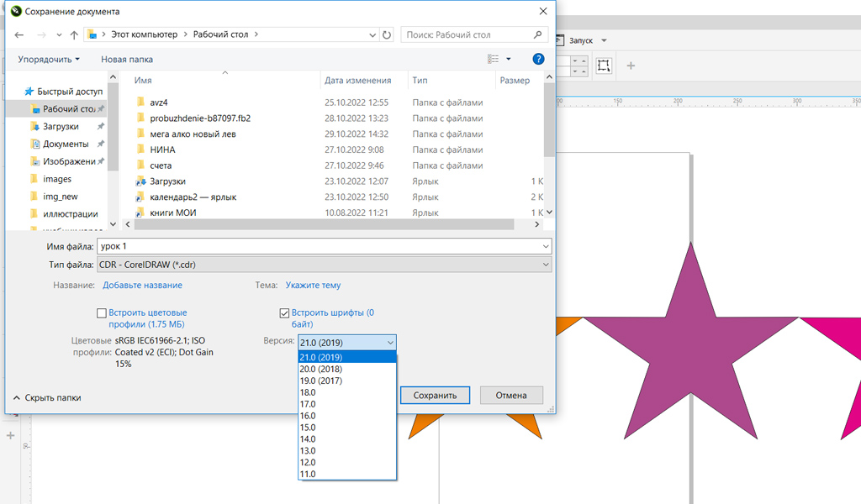Open the help question mark icon
The image size is (861, 504).
tap(538, 59)
